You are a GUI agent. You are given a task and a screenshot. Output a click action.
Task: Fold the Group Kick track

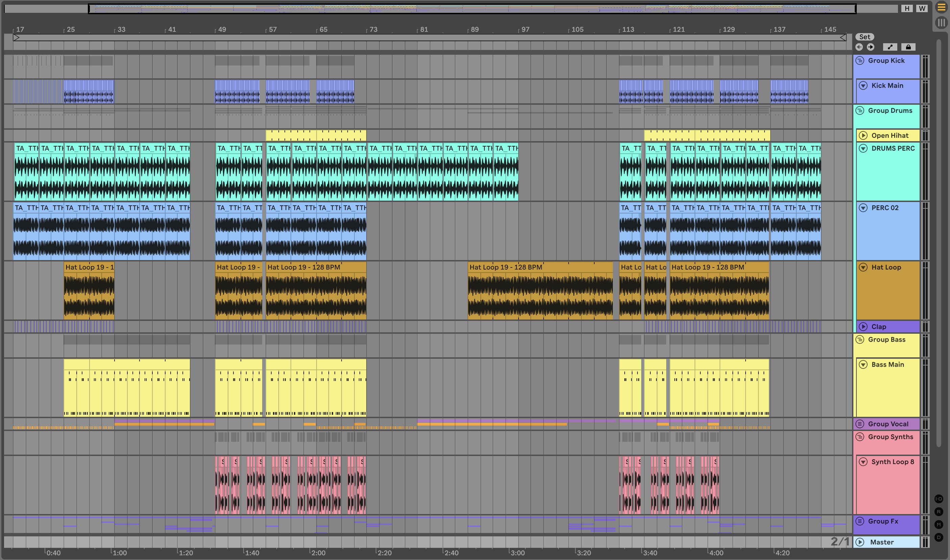[x=860, y=60]
